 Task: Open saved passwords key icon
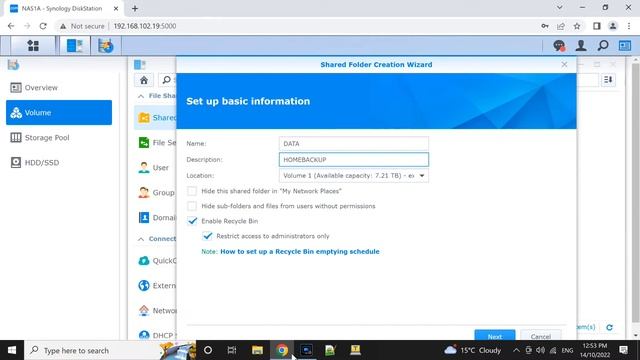click(x=544, y=26)
